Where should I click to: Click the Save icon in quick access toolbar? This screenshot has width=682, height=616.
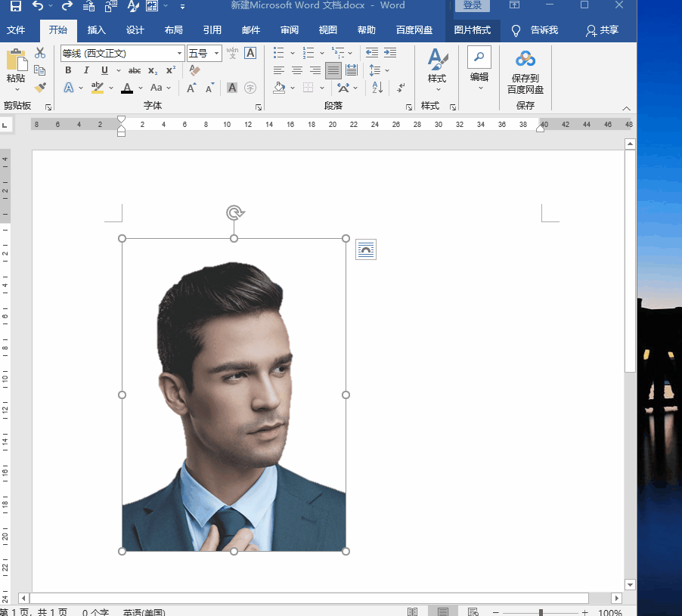click(15, 7)
